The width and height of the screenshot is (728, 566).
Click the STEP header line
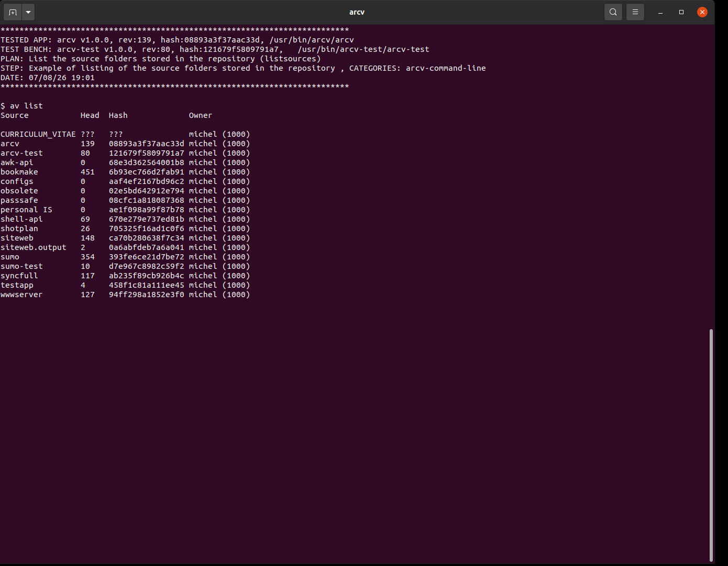(243, 68)
